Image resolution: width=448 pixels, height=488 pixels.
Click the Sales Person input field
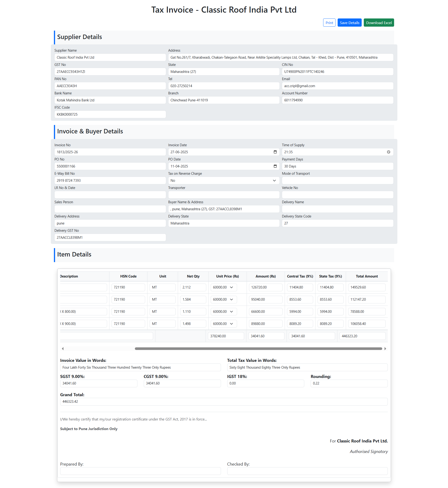click(x=110, y=209)
